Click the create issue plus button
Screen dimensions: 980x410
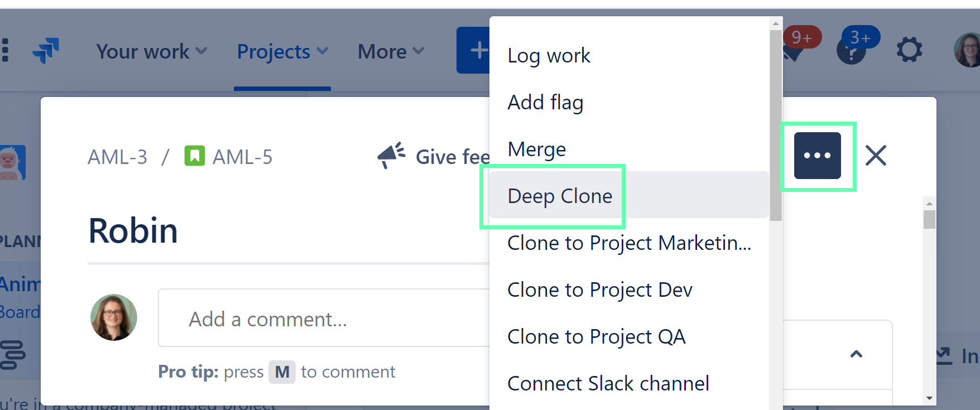(478, 50)
